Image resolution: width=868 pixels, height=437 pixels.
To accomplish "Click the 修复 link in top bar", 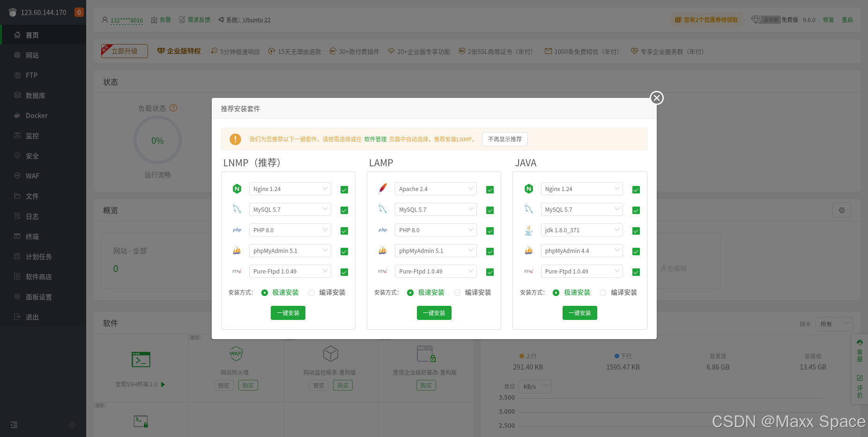I will (x=829, y=20).
